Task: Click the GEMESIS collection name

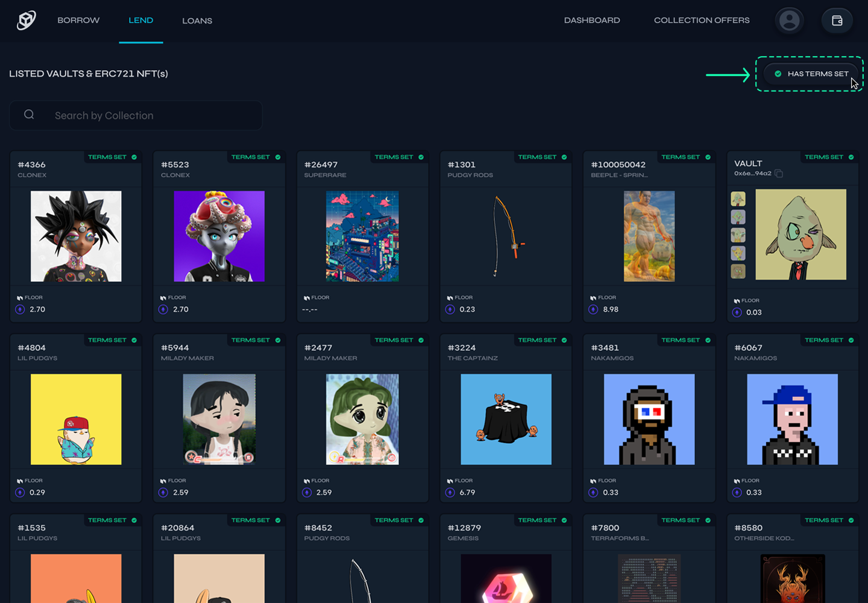Action: coord(463,538)
